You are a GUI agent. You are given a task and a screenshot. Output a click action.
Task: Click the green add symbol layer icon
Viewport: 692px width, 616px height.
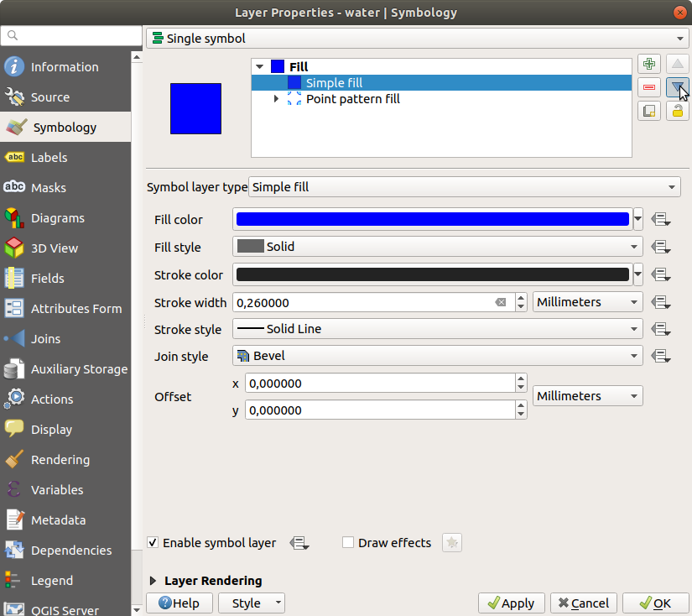648,65
